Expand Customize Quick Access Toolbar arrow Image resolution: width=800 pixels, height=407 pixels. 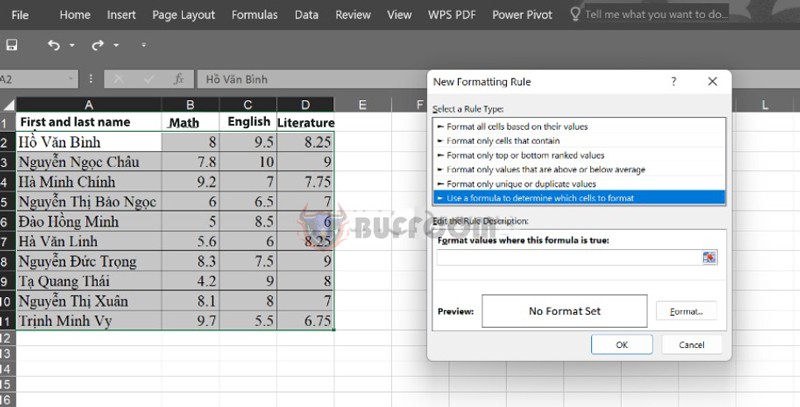click(143, 45)
